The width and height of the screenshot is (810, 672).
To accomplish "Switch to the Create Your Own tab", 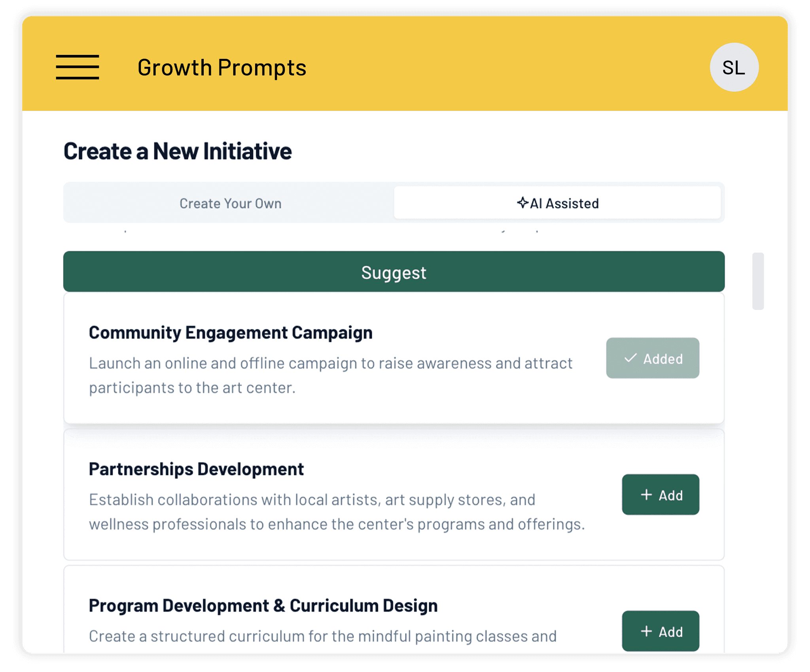I will (x=230, y=203).
